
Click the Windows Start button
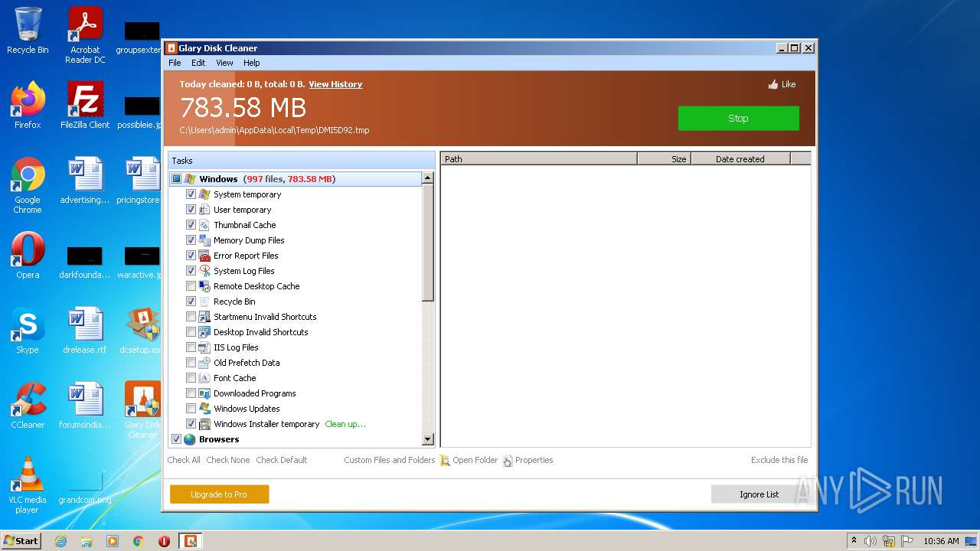coord(21,541)
